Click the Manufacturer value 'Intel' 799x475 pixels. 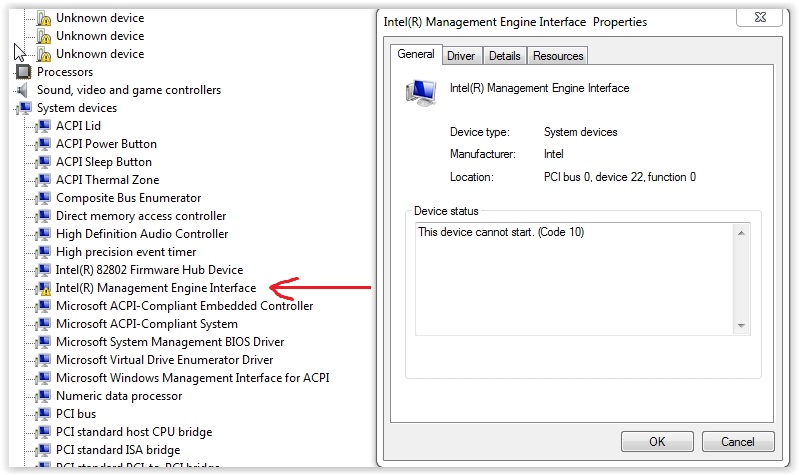pyautogui.click(x=553, y=154)
